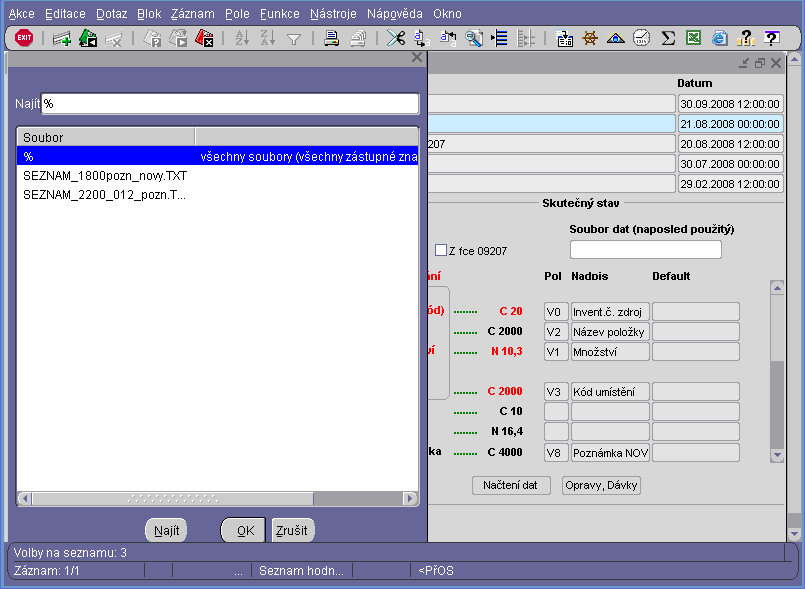
Task: Click the window question mark help icon
Action: pyautogui.click(x=772, y=38)
